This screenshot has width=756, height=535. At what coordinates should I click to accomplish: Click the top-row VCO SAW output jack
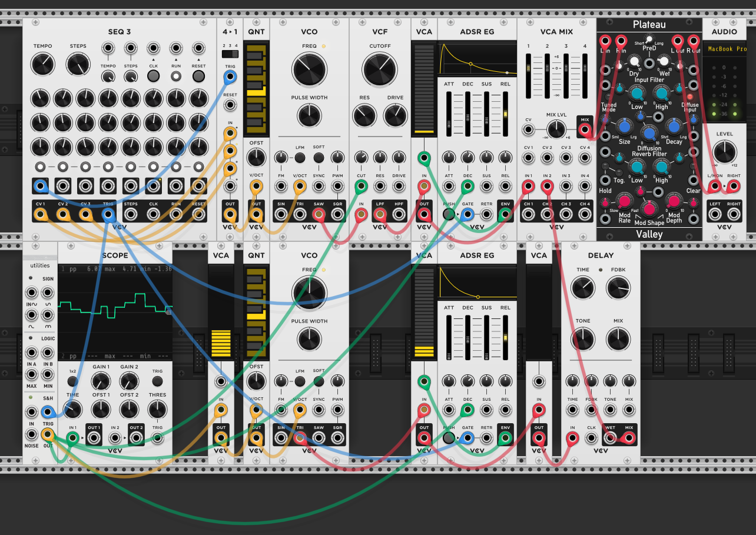[319, 214]
